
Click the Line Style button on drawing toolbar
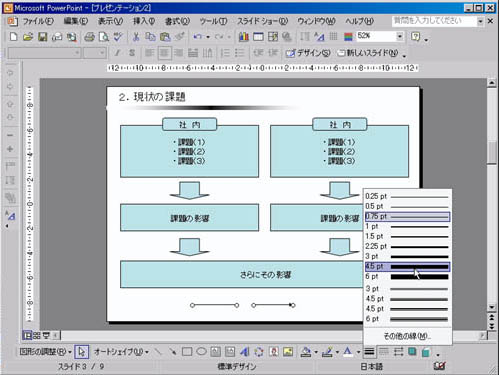(369, 351)
